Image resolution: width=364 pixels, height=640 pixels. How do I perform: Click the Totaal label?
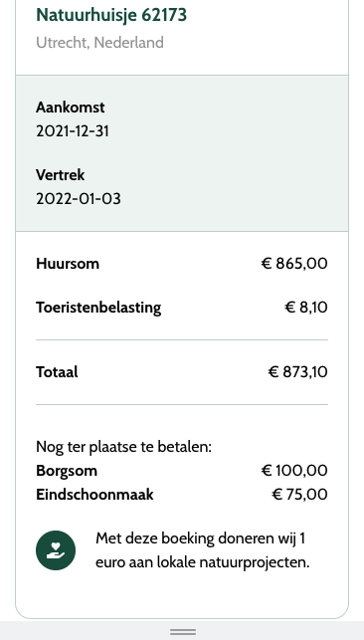click(x=57, y=372)
